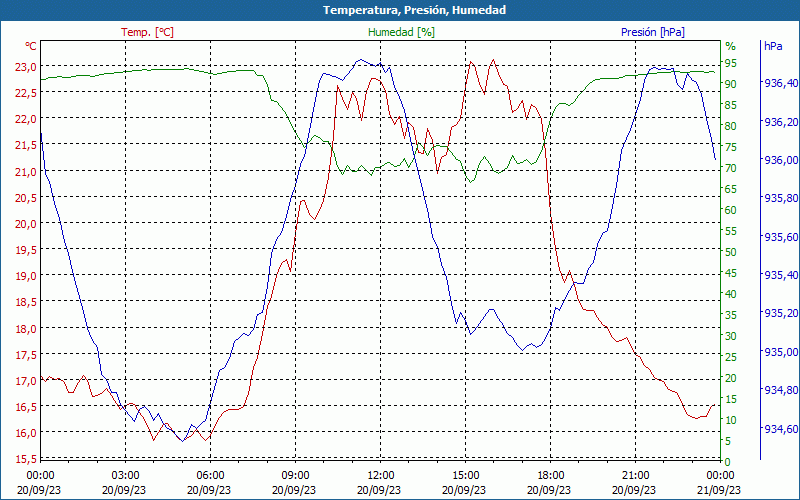The image size is (800, 500).
Task: Click temperature axis value 22,5
Action: click(24, 92)
